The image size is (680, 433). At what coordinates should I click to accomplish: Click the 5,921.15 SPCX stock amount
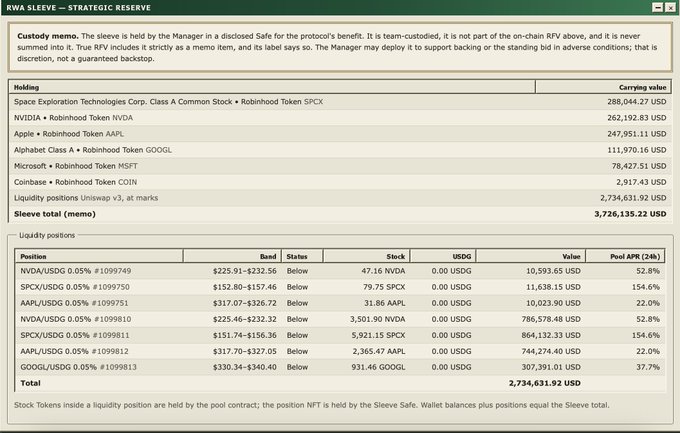click(x=378, y=335)
